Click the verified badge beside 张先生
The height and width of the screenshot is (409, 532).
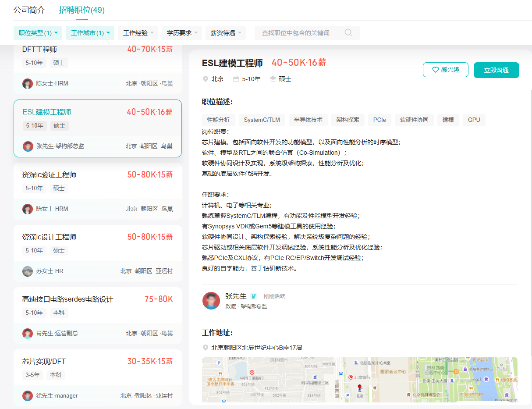pos(254,296)
